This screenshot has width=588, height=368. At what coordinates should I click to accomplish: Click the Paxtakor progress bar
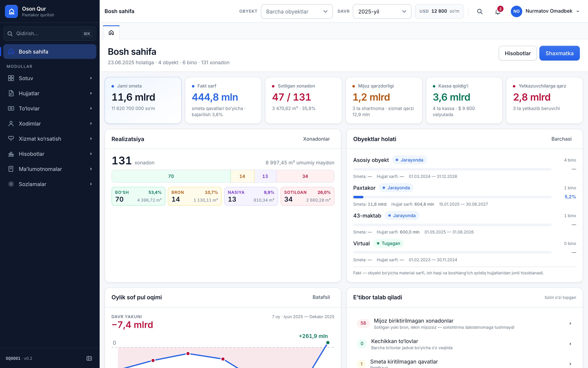(x=452, y=197)
